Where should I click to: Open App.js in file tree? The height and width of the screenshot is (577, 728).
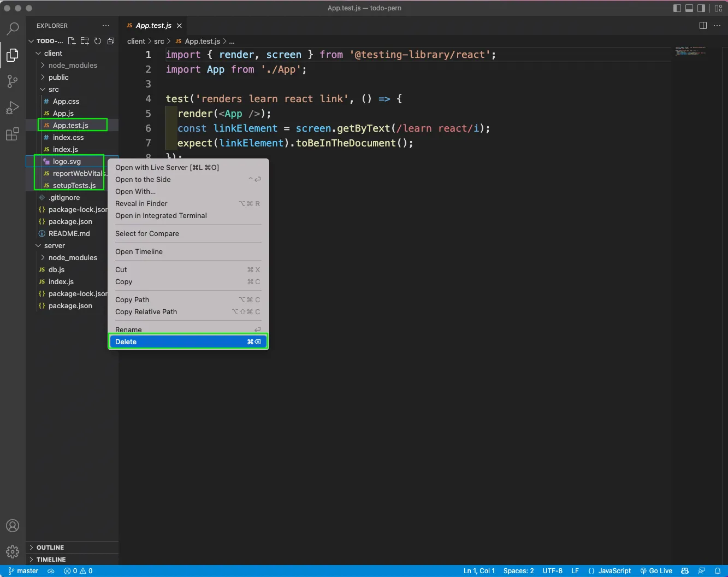click(72, 113)
